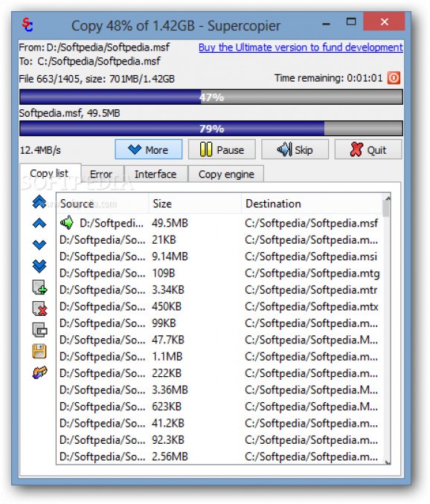430x504 pixels.
Task: Close the Supercopier window
Action: coord(384,22)
